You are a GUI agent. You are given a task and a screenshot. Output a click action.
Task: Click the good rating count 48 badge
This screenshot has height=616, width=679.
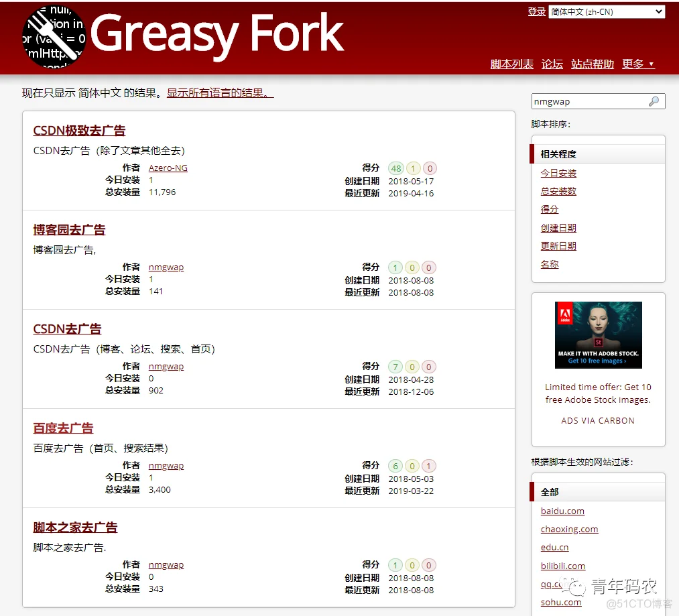tap(395, 168)
